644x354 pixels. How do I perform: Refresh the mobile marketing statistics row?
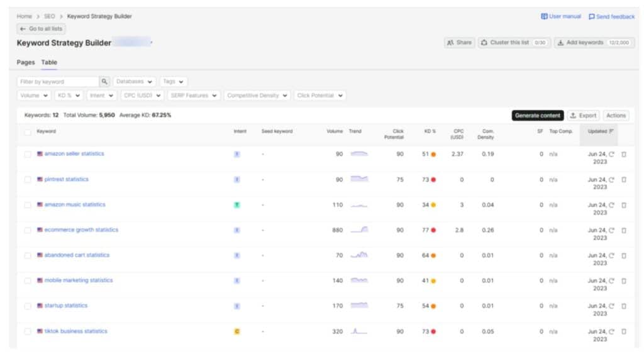pos(611,281)
